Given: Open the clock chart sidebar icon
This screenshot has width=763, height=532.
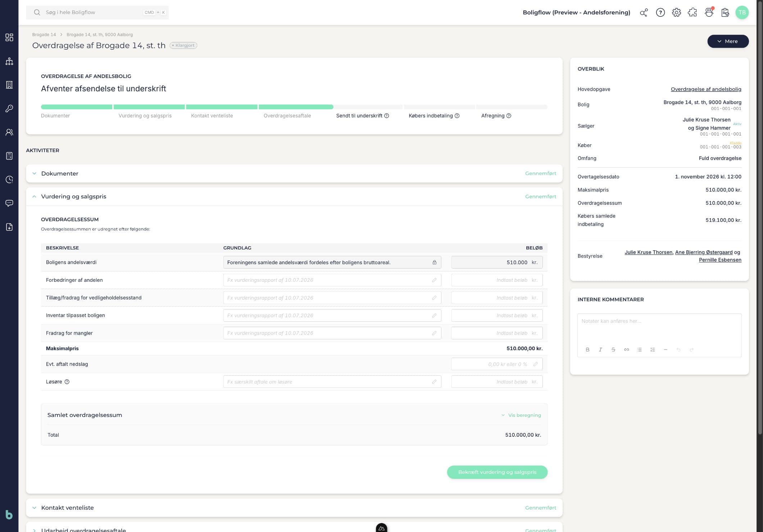Looking at the screenshot, I should (9, 179).
